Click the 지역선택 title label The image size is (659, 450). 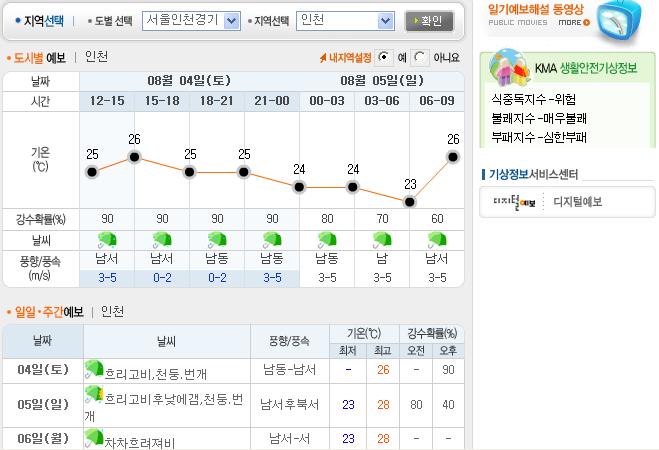pos(43,21)
